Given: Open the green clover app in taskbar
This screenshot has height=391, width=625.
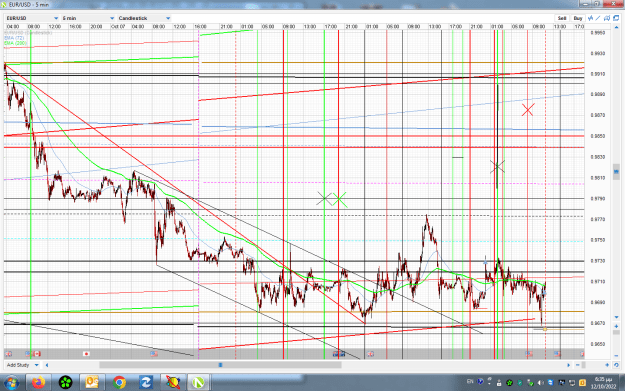Looking at the screenshot, I should click(x=65, y=383).
